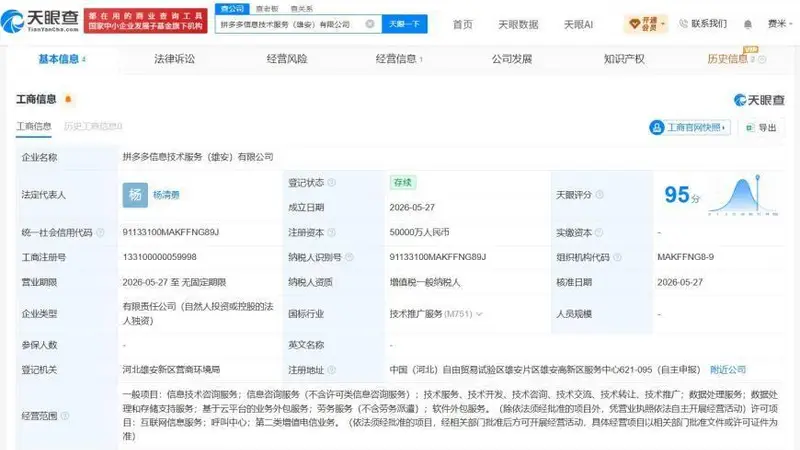Click 增值税一般纳税人 taxpayer qualification value
The height and width of the screenshot is (450, 800).
pyautogui.click(x=425, y=282)
